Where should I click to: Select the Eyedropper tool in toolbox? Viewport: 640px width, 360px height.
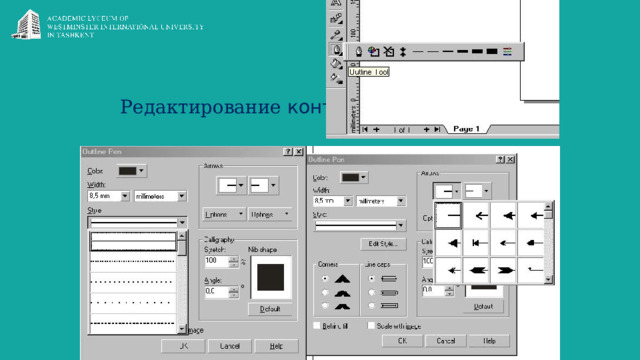pos(336,35)
